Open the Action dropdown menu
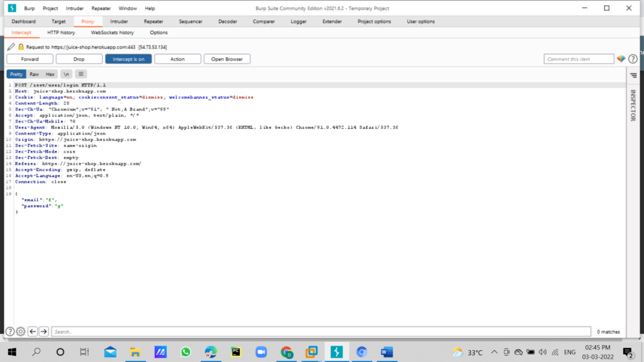This screenshot has width=644, height=362. pyautogui.click(x=177, y=59)
